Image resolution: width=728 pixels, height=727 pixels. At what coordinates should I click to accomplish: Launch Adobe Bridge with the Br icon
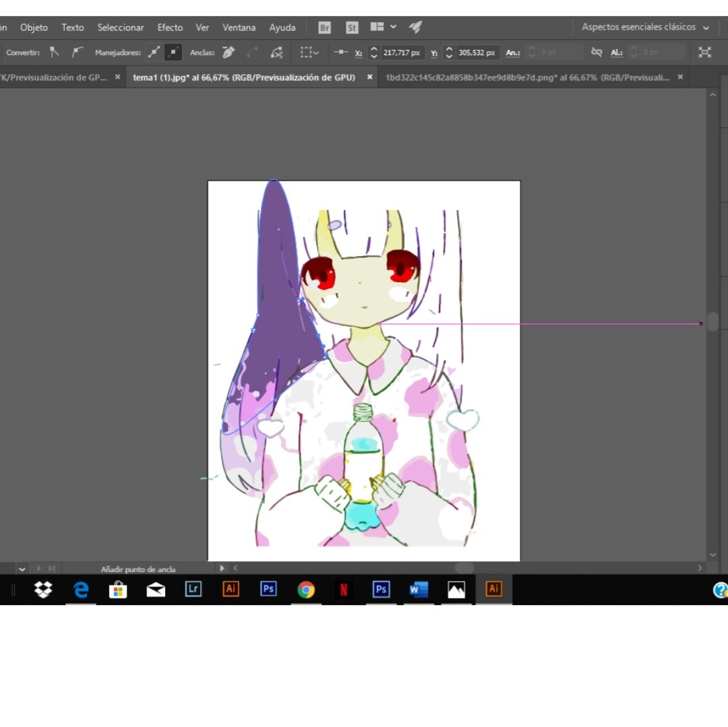coord(324,28)
